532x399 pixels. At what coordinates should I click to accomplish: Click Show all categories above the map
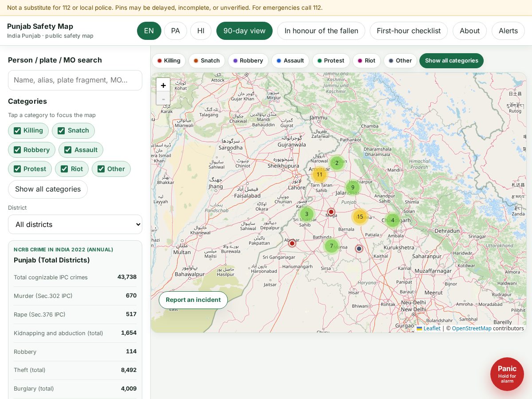coord(451,61)
